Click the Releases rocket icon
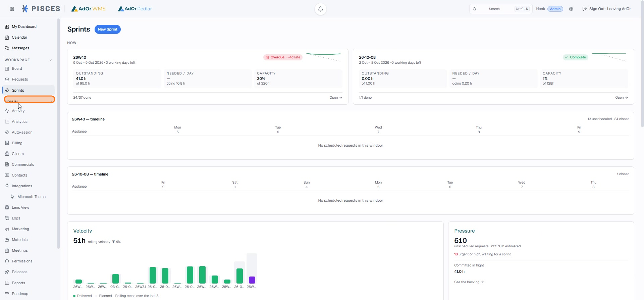Screen dimensions: 644x300 [x=7, y=272]
